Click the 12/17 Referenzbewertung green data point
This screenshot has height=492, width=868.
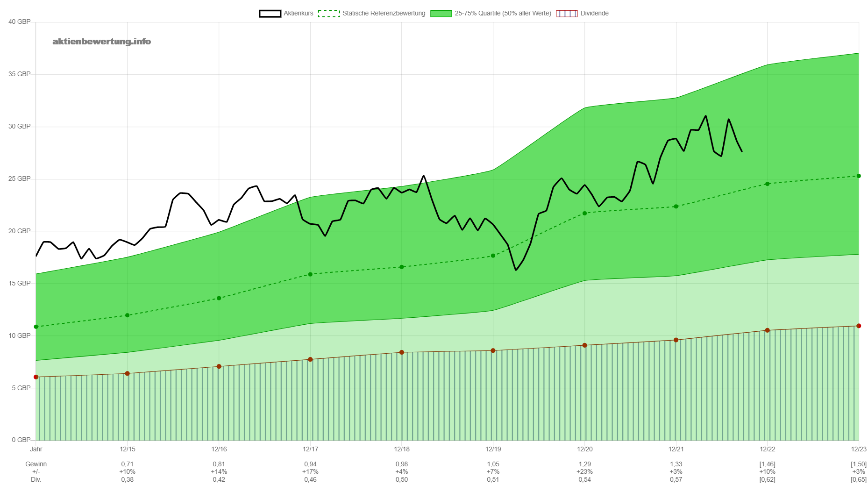(310, 275)
